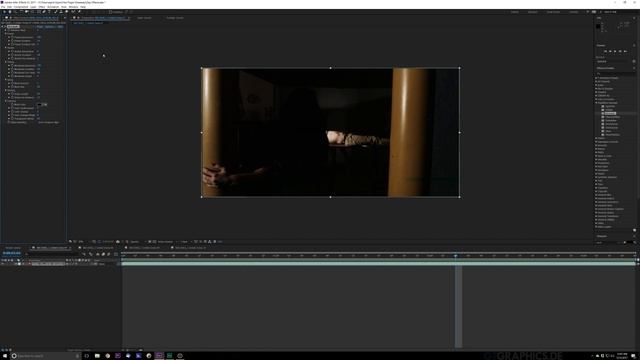Switch to Render Queue tab
Viewport: 640px width, 360px height.
pos(13,248)
